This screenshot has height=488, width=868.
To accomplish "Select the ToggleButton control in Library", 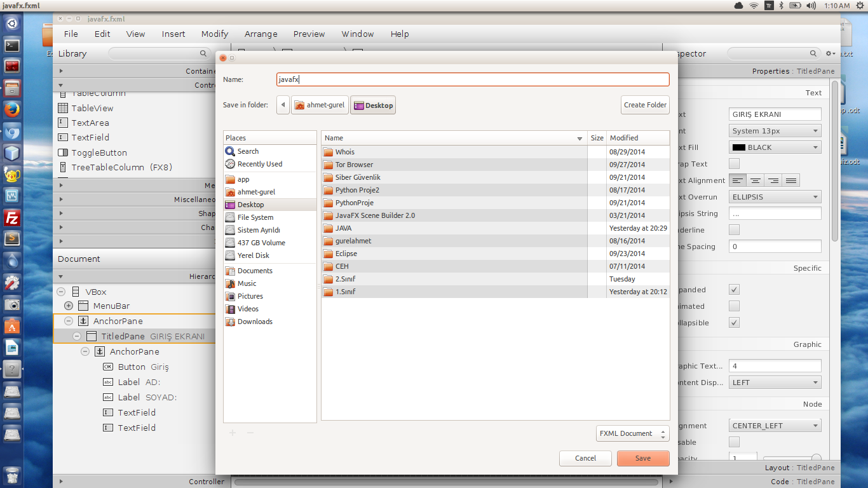I will [x=99, y=152].
